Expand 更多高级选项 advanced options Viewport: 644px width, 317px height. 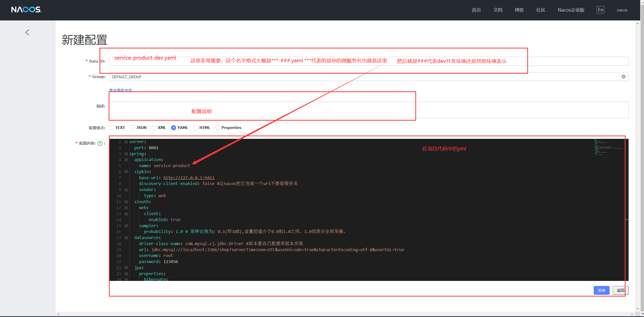tap(121, 90)
